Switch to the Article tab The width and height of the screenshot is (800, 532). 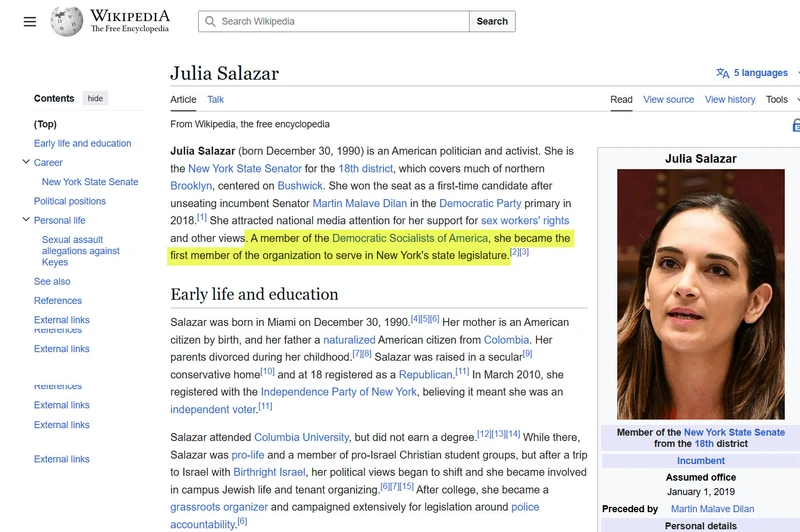pos(183,99)
